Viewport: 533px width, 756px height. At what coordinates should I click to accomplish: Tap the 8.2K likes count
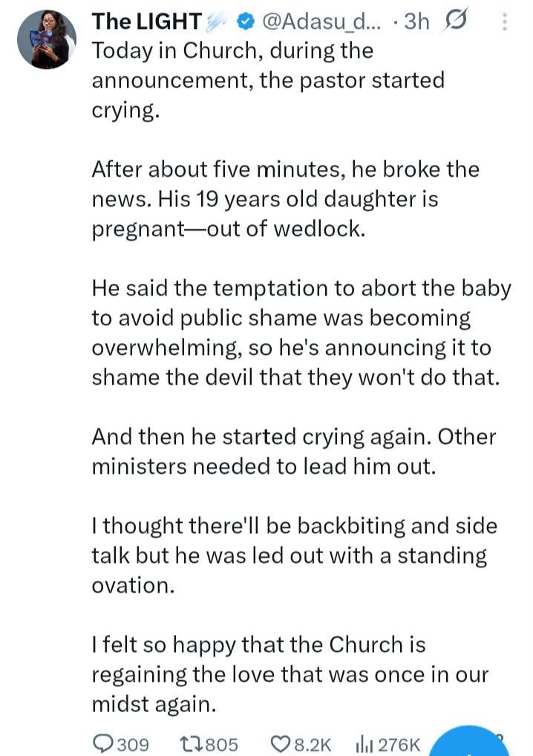(x=313, y=743)
